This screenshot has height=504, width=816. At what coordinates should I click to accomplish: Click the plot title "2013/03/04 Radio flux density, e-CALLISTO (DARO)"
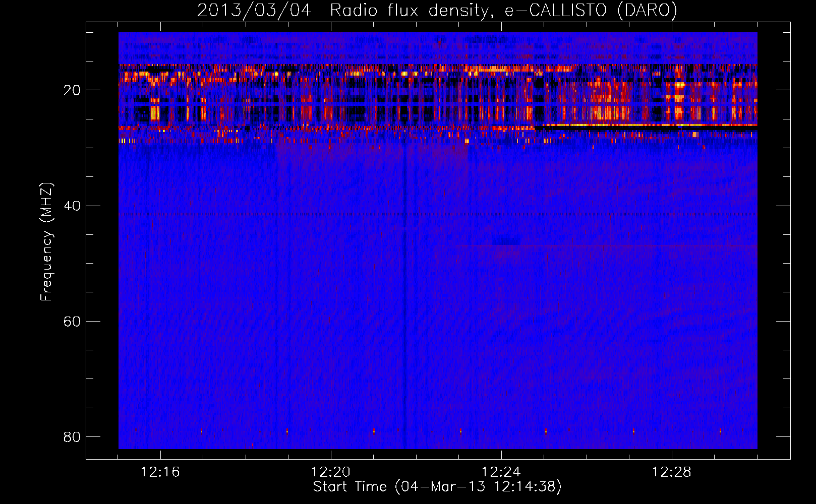(437, 10)
